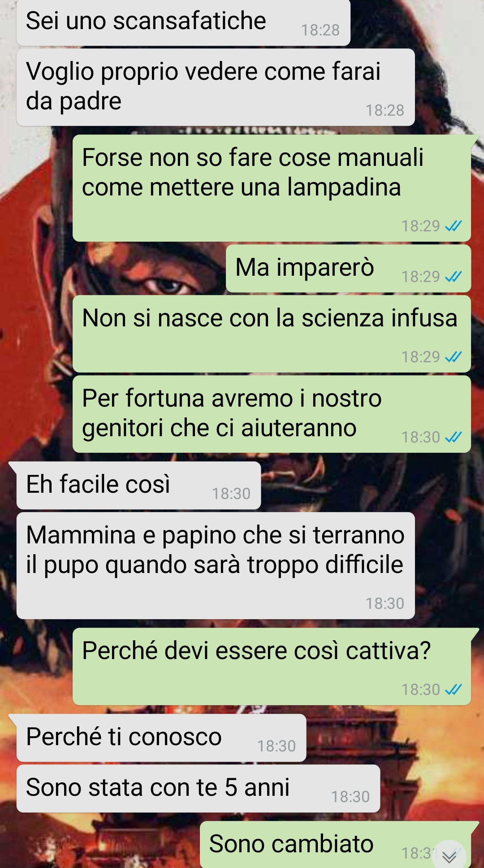Tap read checkmarks on 'Ma imparerò' message
Image resolution: width=484 pixels, height=868 pixels.
[x=453, y=277]
